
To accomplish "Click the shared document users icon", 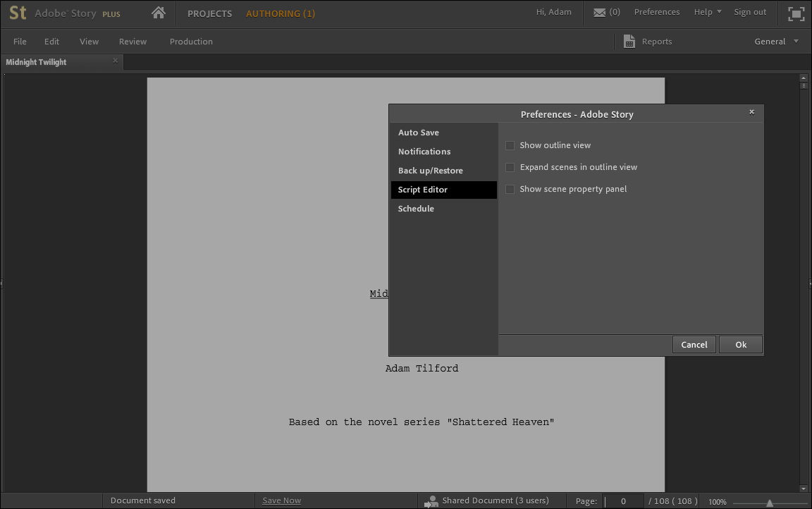I will 431,501.
